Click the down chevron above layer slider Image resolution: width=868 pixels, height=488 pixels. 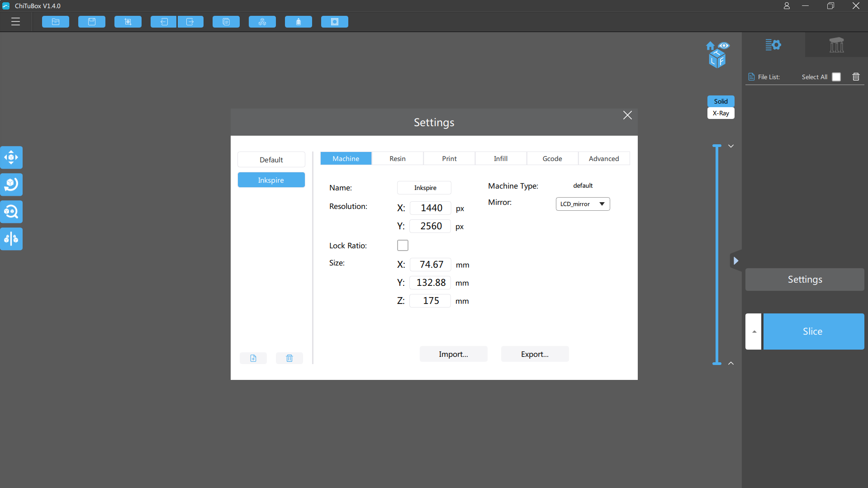coord(731,146)
